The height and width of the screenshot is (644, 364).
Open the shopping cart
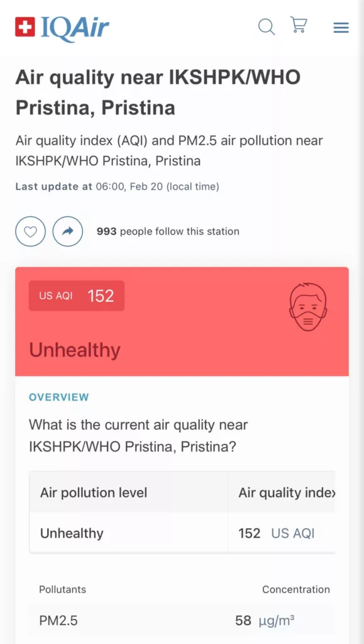[299, 25]
